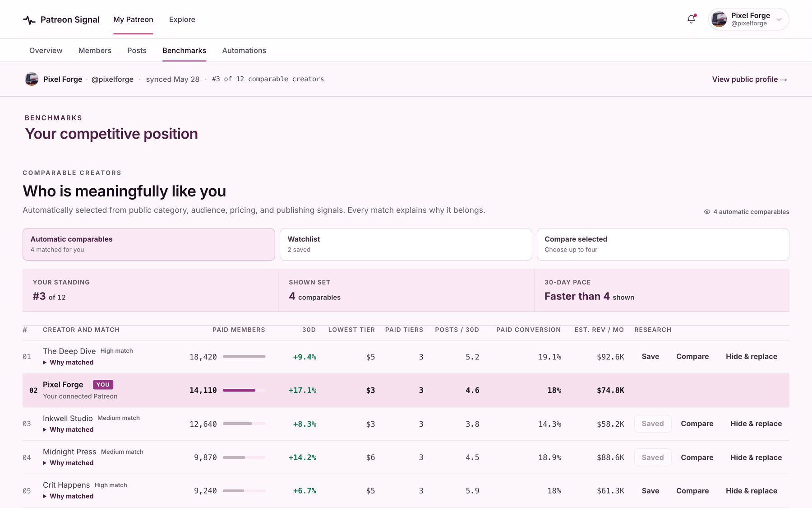Click the #3 of 12 standing value
The height and width of the screenshot is (508, 812).
(49, 297)
